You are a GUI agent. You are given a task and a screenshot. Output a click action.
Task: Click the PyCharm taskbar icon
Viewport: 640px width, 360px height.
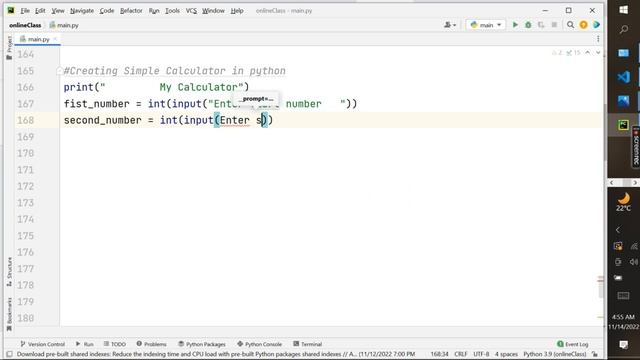[x=623, y=124]
